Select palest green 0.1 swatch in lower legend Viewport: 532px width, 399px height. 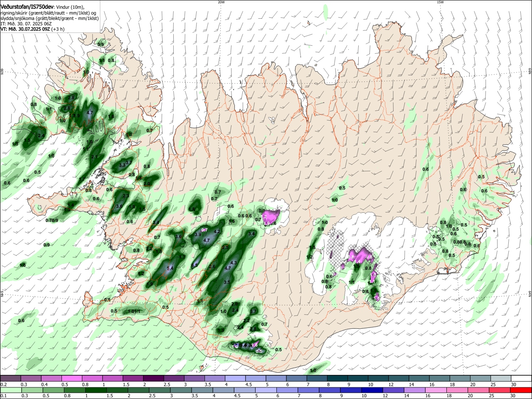11,390
